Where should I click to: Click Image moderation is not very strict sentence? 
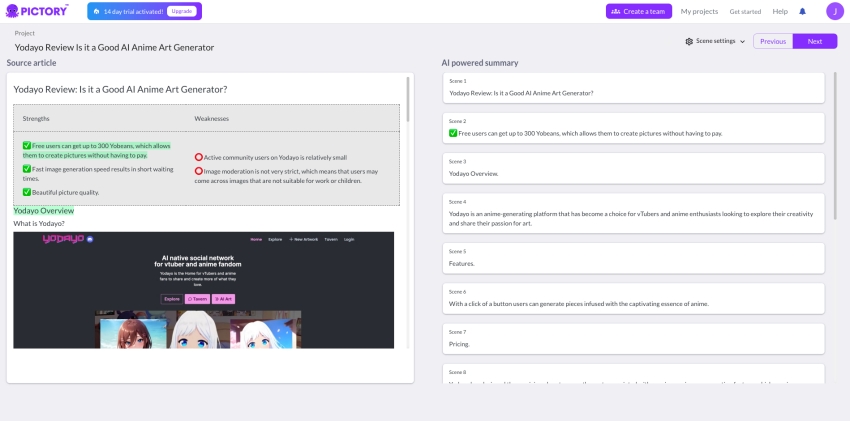[286, 176]
